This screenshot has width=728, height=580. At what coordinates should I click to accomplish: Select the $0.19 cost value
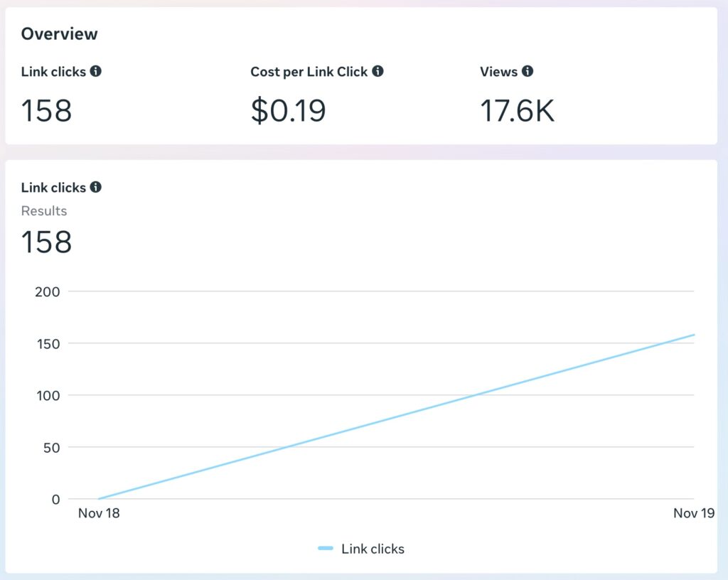pos(288,111)
